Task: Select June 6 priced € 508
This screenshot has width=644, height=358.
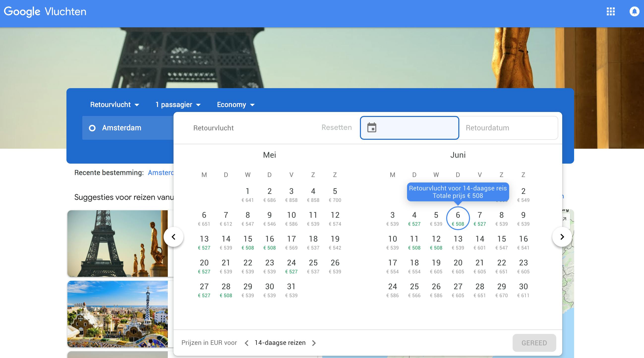Action: coord(458,218)
